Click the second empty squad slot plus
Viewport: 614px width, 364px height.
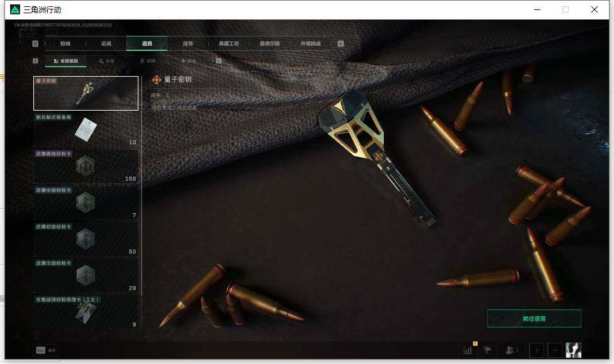[x=555, y=350]
